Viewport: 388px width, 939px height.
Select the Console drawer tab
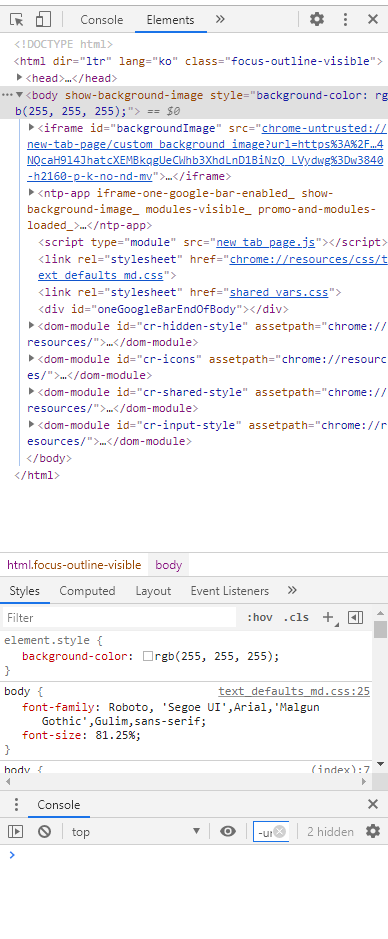click(x=59, y=805)
